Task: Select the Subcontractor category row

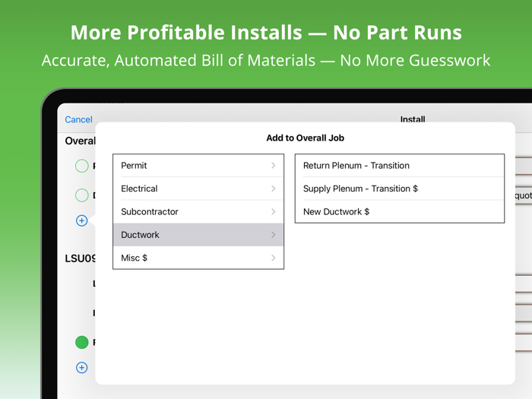Action: tap(198, 212)
